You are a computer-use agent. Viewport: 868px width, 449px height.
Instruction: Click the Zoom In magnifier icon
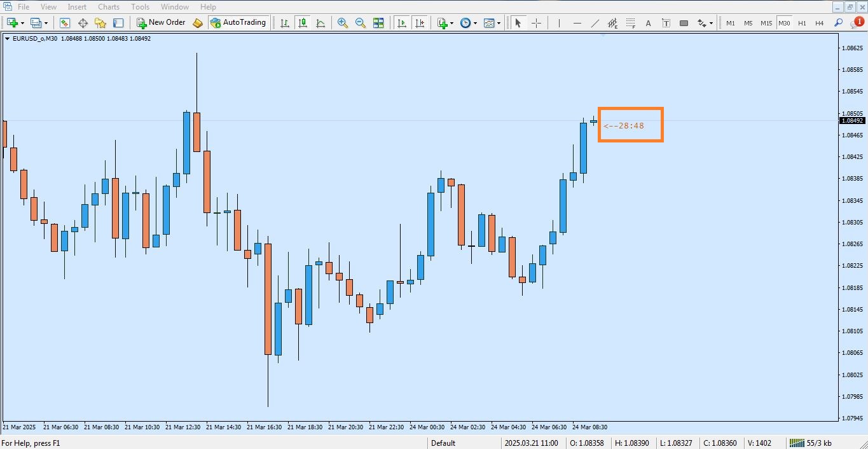pyautogui.click(x=343, y=23)
